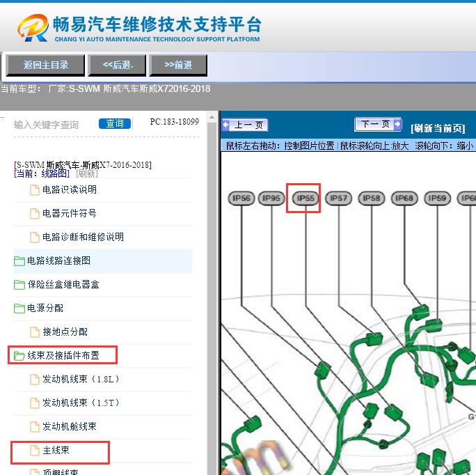The image size is (476, 475).
Task: Click the 查询 search button
Action: coord(115,123)
